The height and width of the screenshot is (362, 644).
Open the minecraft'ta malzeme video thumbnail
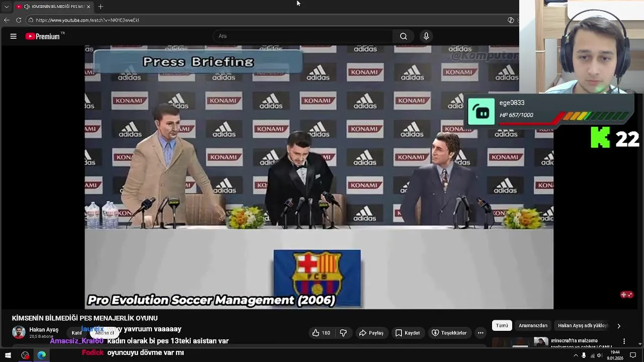pyautogui.click(x=520, y=342)
